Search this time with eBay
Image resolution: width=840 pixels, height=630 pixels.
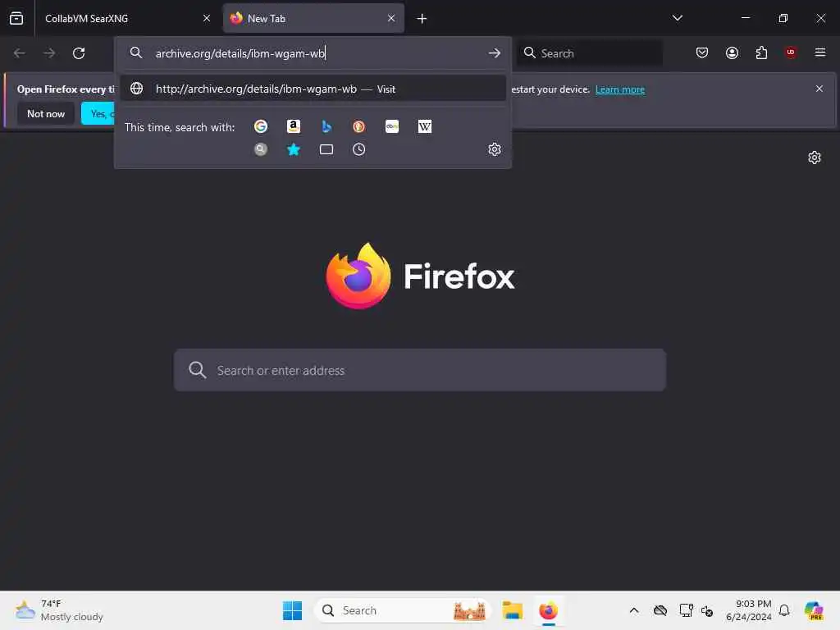(x=392, y=126)
